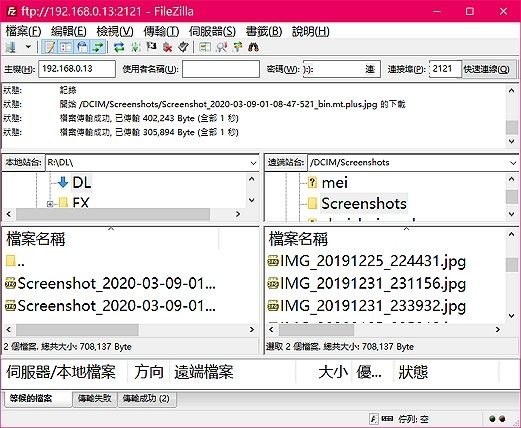Click the port field showing 2121

click(445, 69)
